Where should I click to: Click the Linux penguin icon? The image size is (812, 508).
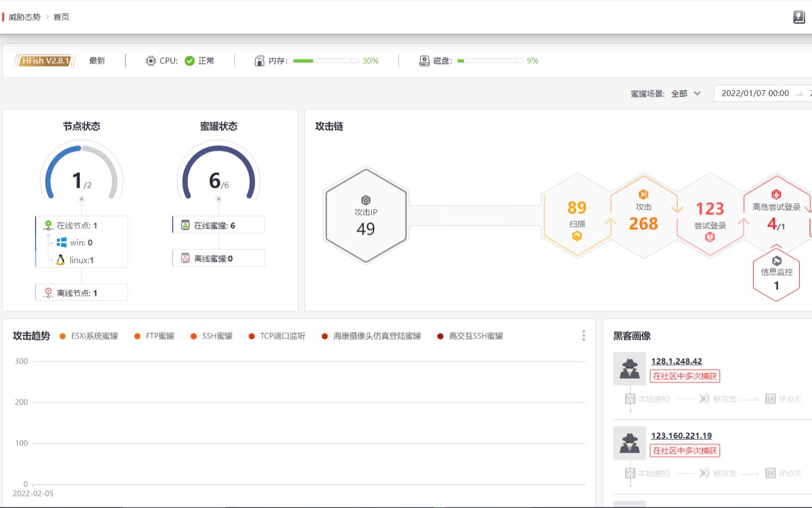pos(61,260)
